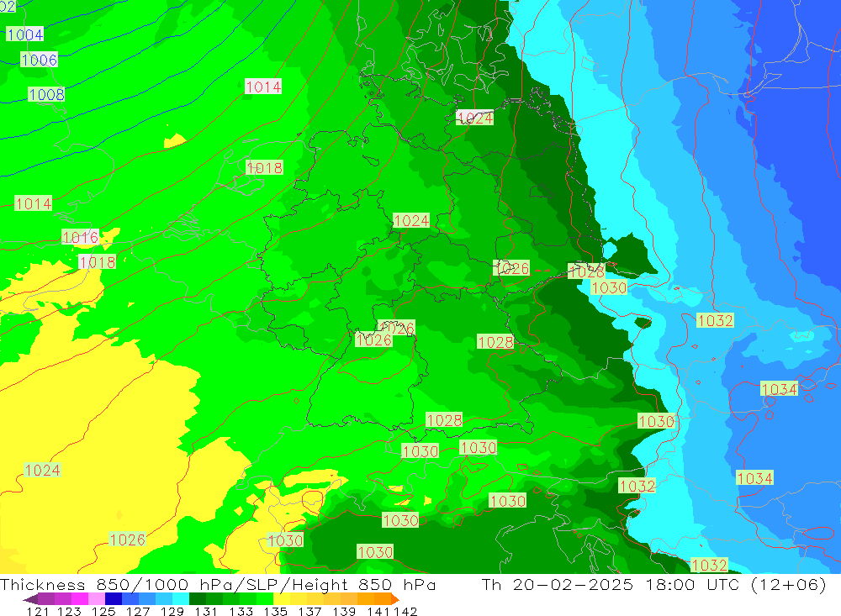The width and height of the screenshot is (841, 616).
Task: Click the legend value 121
Action: (x=38, y=611)
